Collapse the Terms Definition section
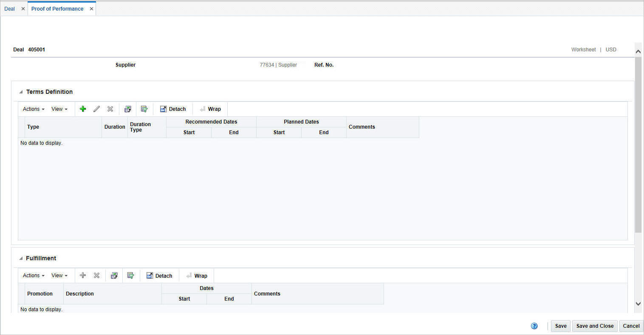644x335 pixels. pos(21,92)
